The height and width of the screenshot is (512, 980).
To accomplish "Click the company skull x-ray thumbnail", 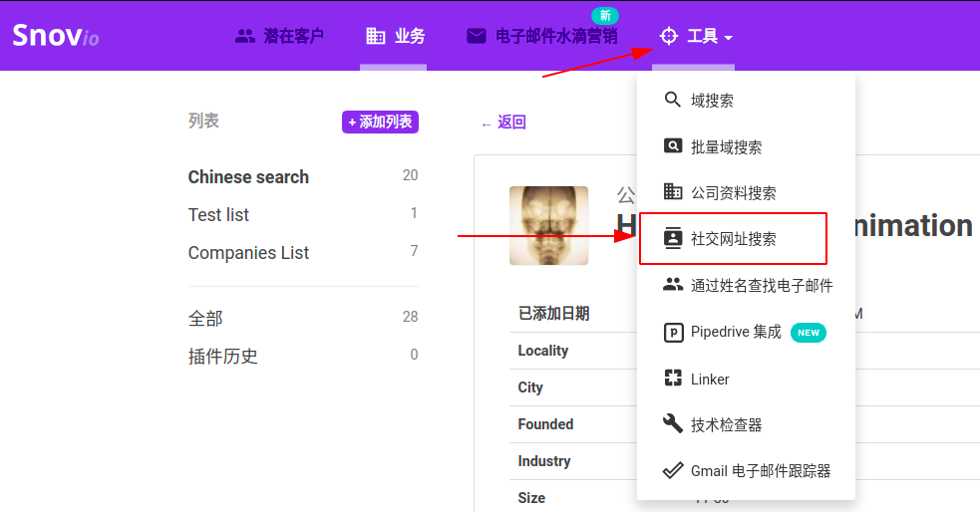I will [x=548, y=226].
